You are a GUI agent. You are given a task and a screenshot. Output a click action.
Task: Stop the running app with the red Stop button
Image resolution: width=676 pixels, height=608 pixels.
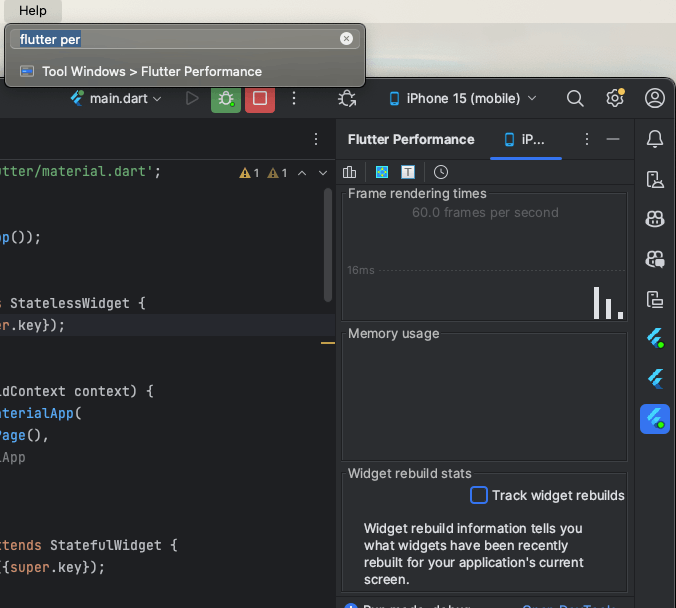(260, 99)
